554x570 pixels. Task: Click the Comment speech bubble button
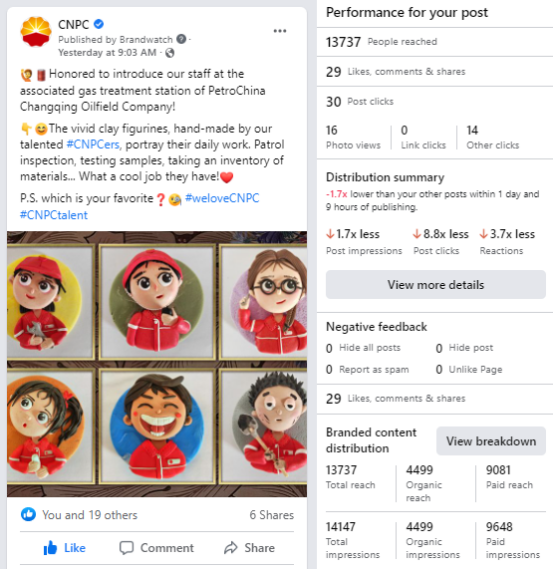[x=157, y=547]
